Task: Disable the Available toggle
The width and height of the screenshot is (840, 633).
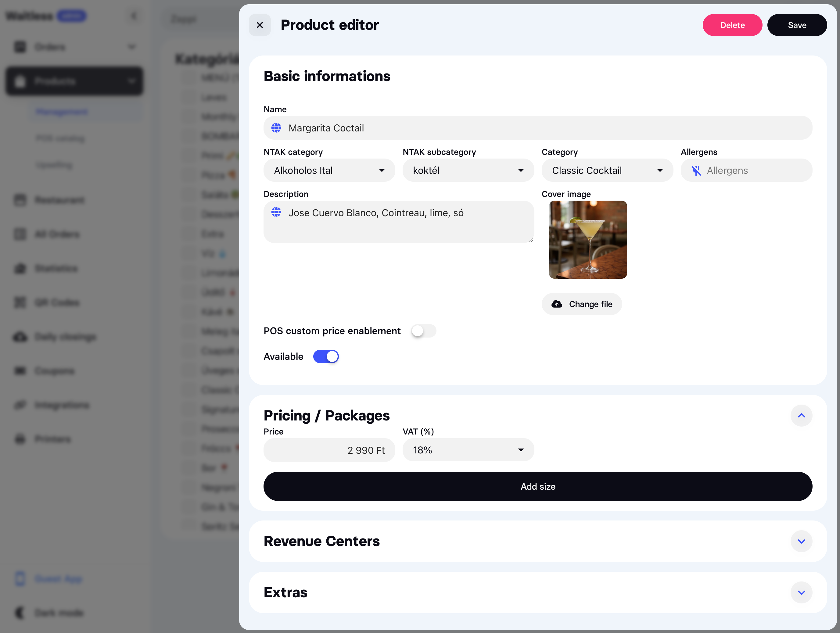Action: (x=326, y=356)
